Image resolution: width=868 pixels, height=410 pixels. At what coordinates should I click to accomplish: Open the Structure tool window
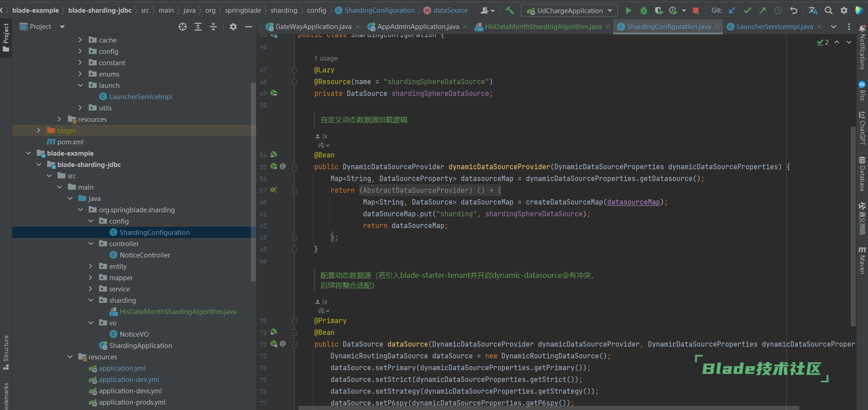tap(6, 353)
